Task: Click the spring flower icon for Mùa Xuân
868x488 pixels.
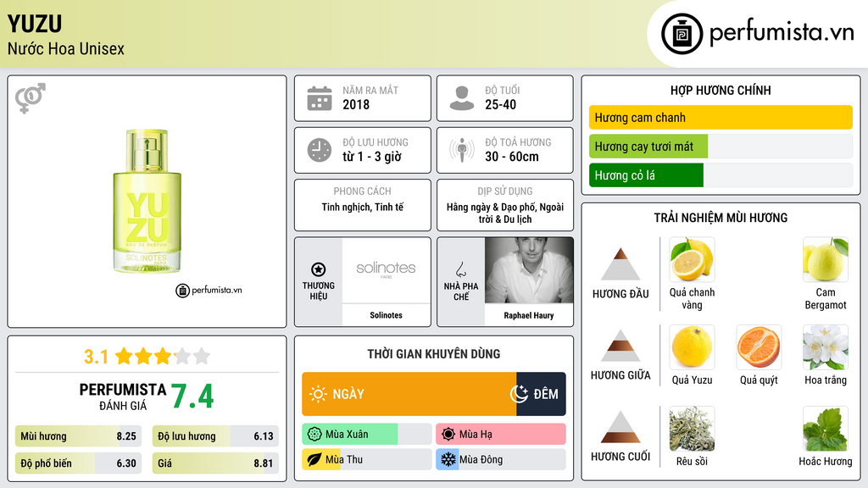Action: (314, 435)
